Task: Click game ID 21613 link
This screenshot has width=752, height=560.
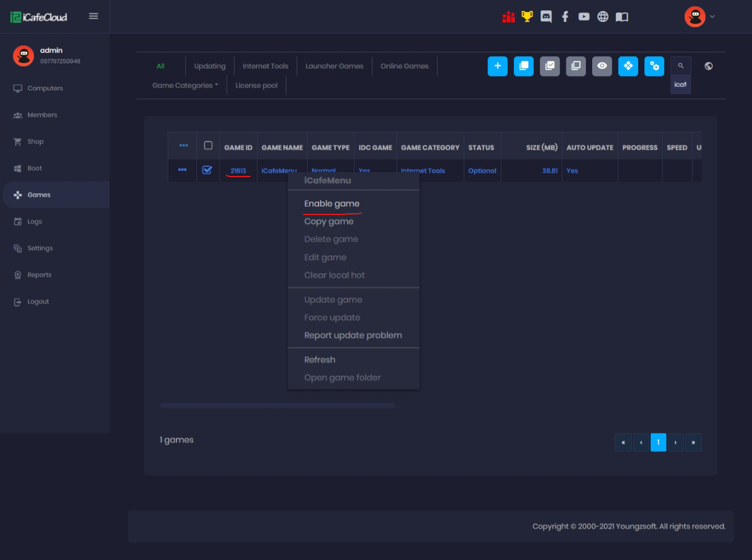Action: (238, 171)
